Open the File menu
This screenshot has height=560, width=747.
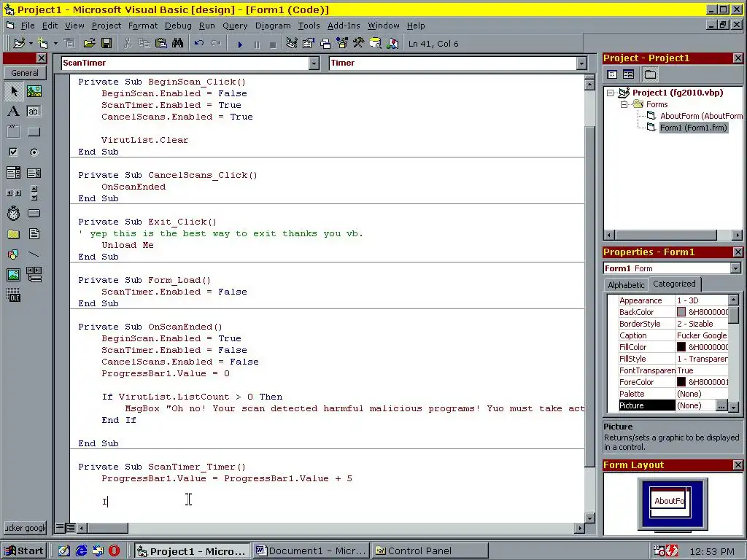tap(28, 26)
